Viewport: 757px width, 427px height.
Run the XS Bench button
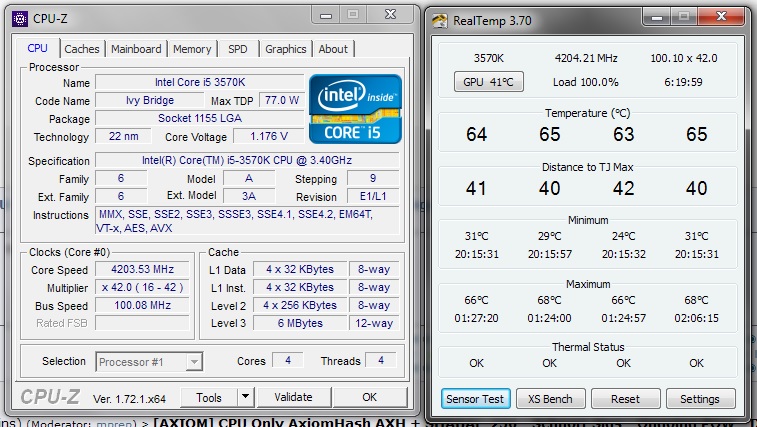(x=550, y=399)
